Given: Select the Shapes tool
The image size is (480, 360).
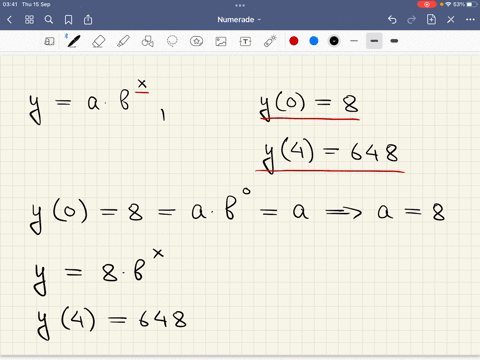Looking at the screenshot, I should (x=148, y=41).
